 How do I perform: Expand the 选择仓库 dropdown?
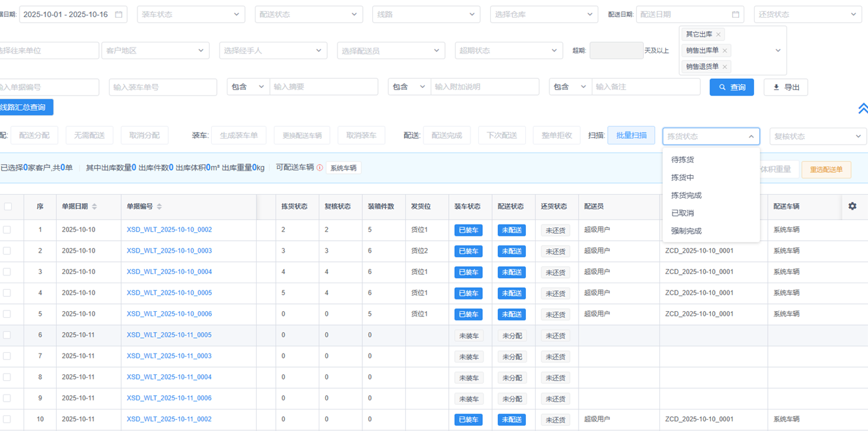point(543,14)
